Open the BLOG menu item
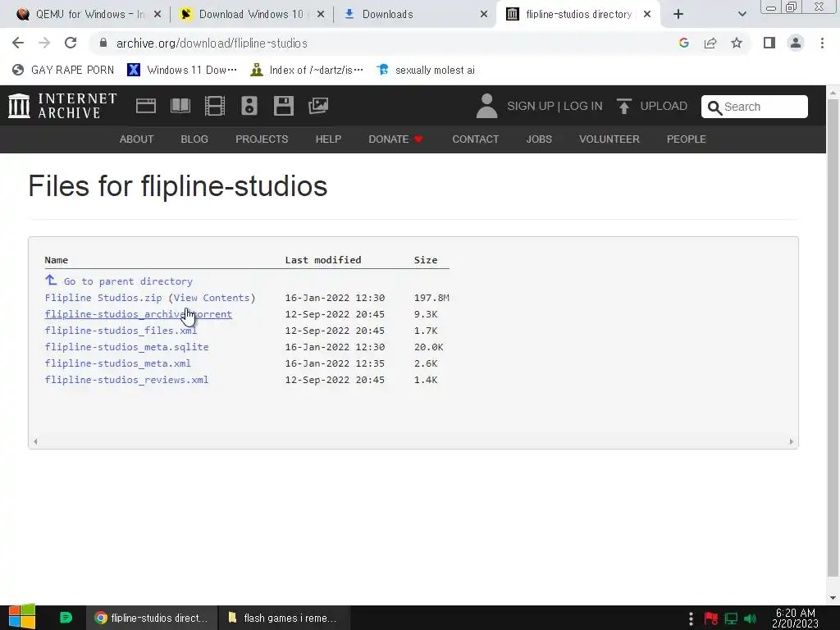840x630 pixels. 194,139
